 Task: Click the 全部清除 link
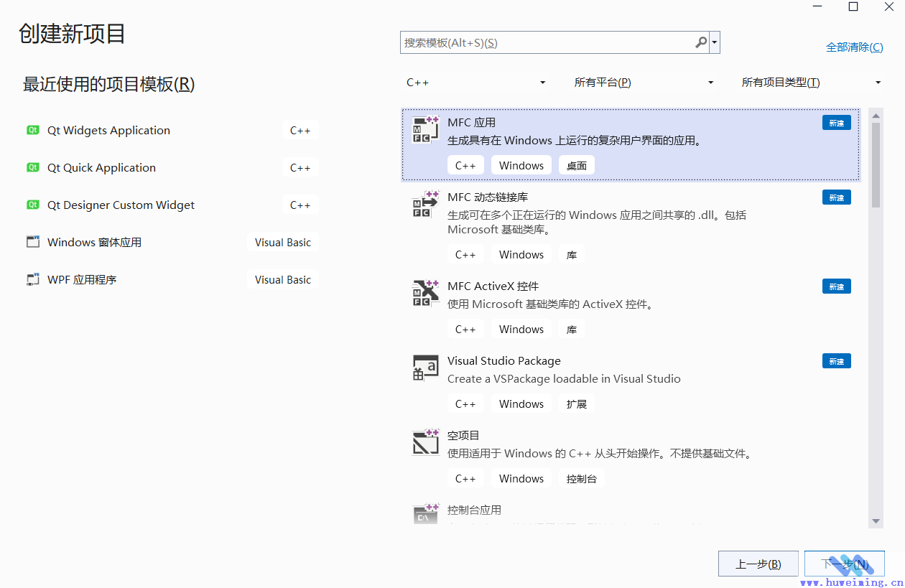click(855, 47)
